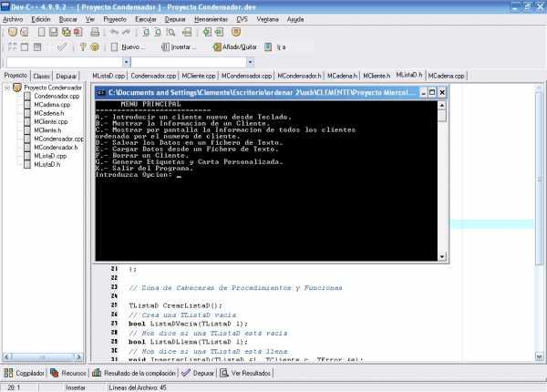Click the About Dev-C++ smiley icon
The width and height of the screenshot is (547, 392).
(x=95, y=46)
